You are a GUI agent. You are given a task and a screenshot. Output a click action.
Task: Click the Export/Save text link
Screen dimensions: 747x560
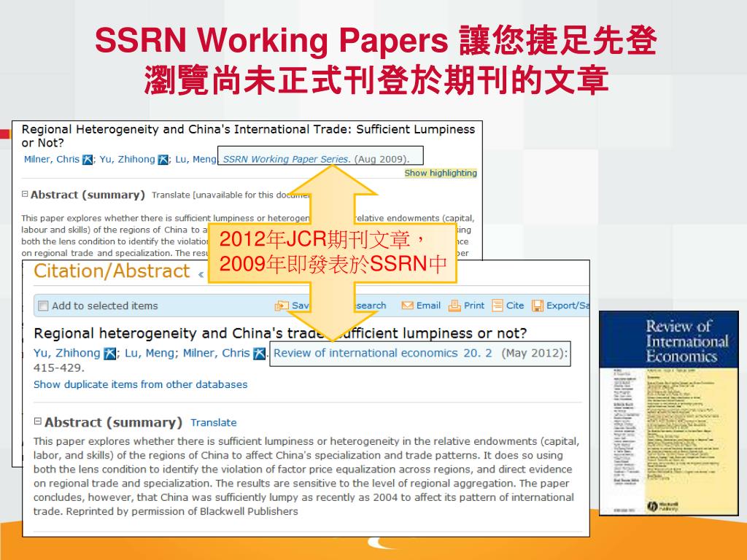click(x=568, y=306)
